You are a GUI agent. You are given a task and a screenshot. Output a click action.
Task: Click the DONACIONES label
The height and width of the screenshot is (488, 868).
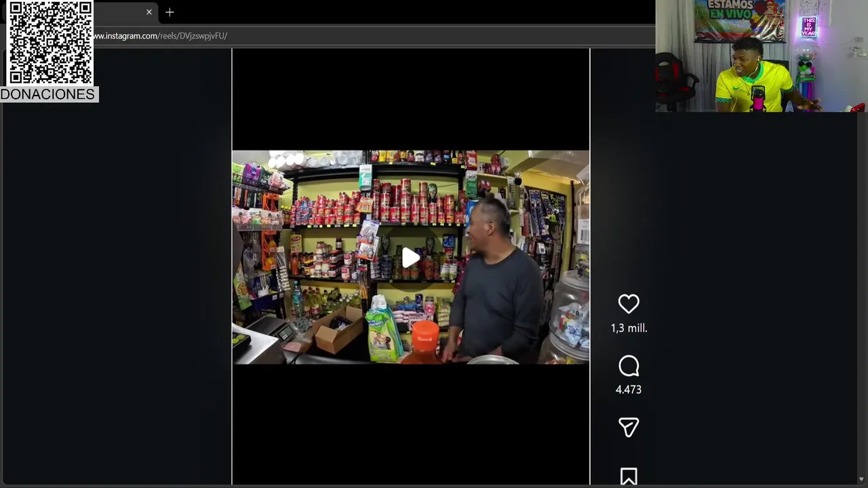click(48, 94)
